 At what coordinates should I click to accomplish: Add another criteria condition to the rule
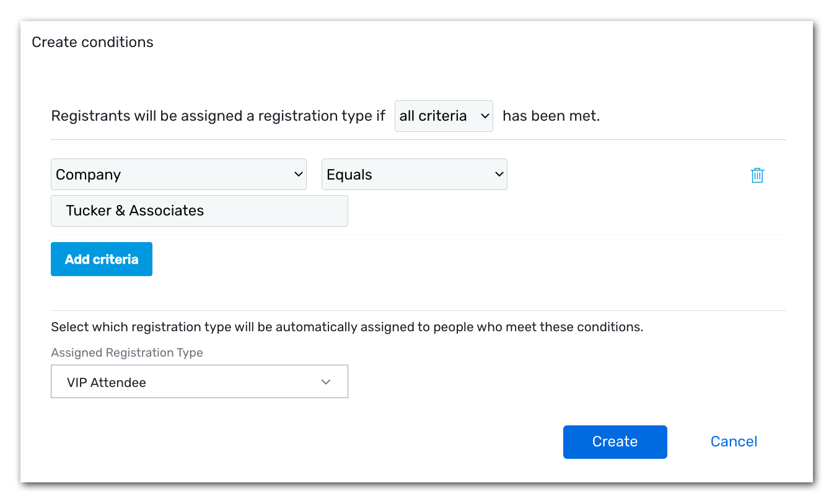coord(101,259)
